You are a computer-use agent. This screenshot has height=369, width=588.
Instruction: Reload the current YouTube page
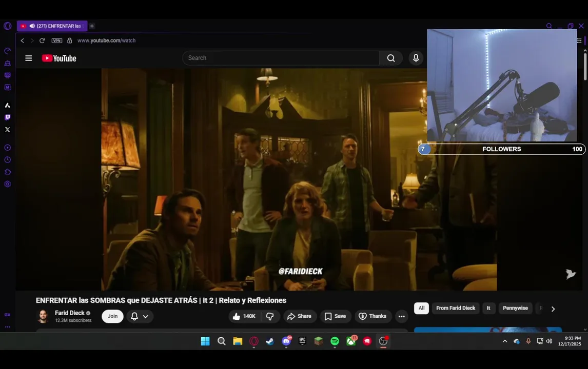[42, 40]
